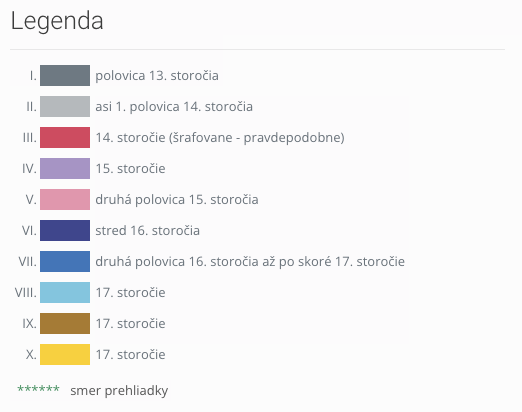Select the purple swatch for item IV
The image size is (522, 412).
pyautogui.click(x=65, y=168)
